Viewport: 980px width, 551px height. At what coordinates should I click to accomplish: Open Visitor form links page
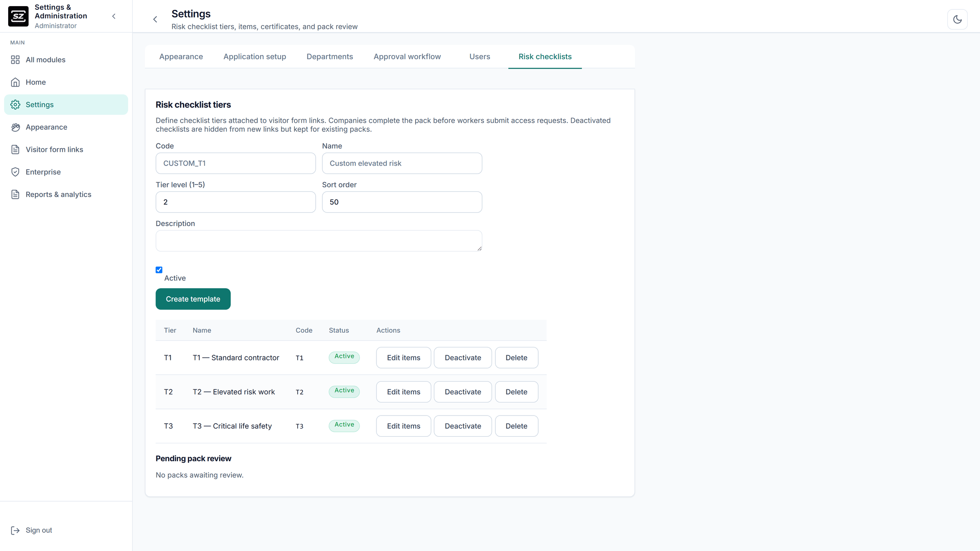pos(66,149)
